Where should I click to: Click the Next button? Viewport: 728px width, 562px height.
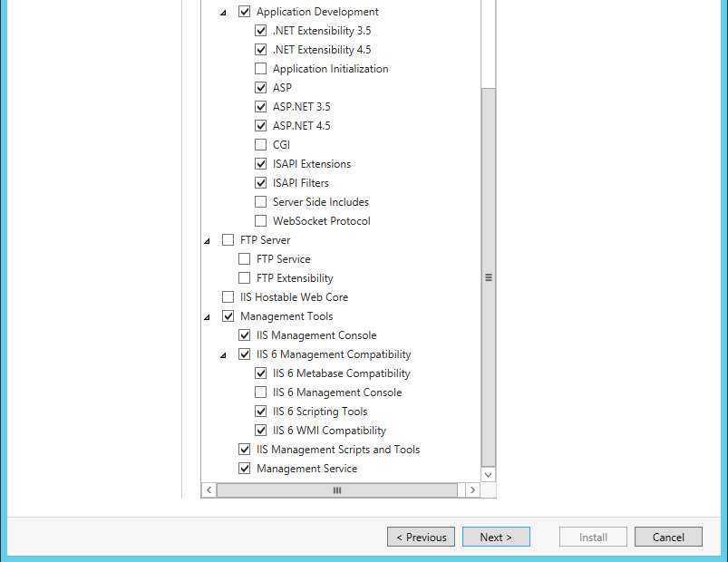point(496,537)
